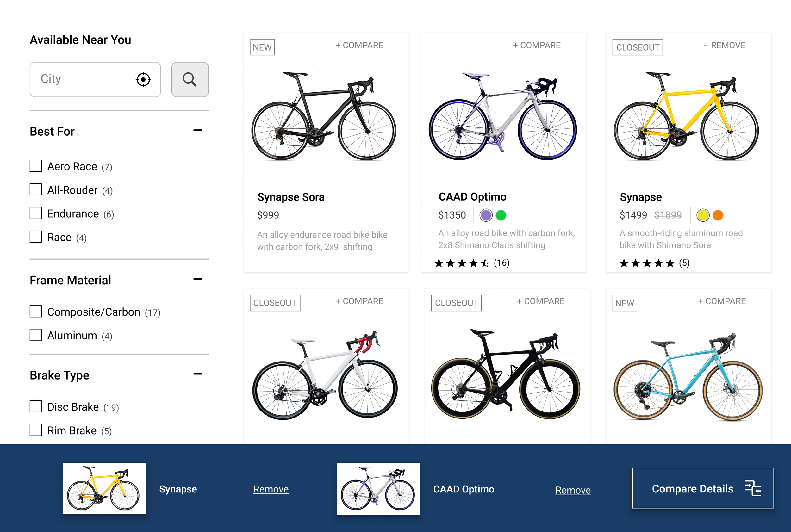Select the purple color swatch for CAAD Optimo
The height and width of the screenshot is (532, 791).
pyautogui.click(x=486, y=215)
